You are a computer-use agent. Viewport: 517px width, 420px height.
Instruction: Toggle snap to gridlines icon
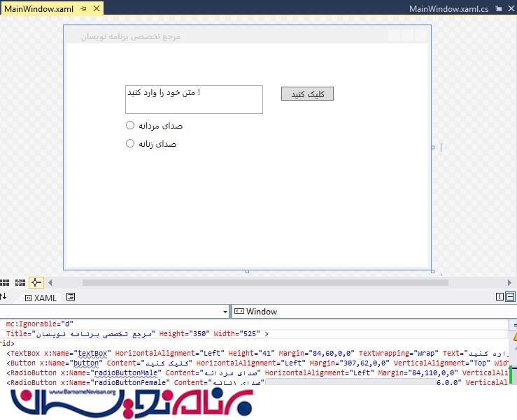pos(20,283)
